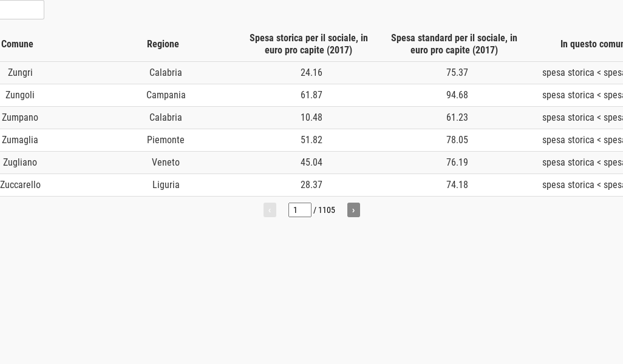The image size is (623, 364).
Task: Click the Spesa storica per il sociale header
Action: pos(308,44)
